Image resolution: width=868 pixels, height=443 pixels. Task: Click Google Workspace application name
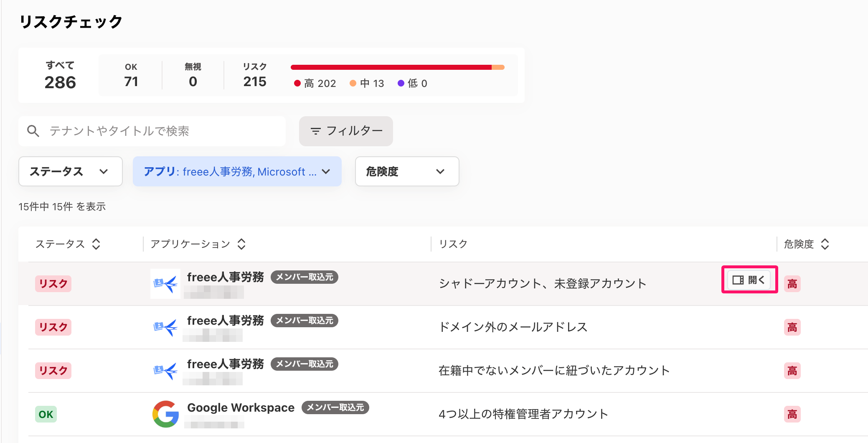[x=241, y=407]
